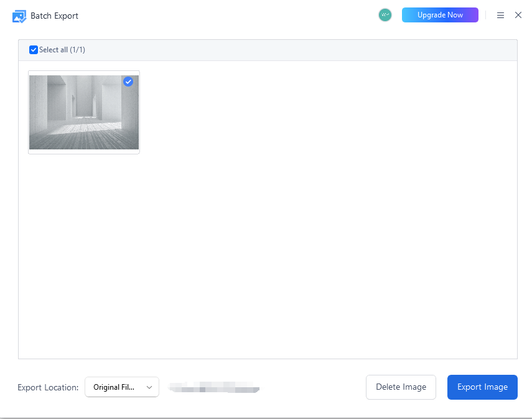Open the green user account avatar
Screen dimensions: 532x419
click(385, 15)
